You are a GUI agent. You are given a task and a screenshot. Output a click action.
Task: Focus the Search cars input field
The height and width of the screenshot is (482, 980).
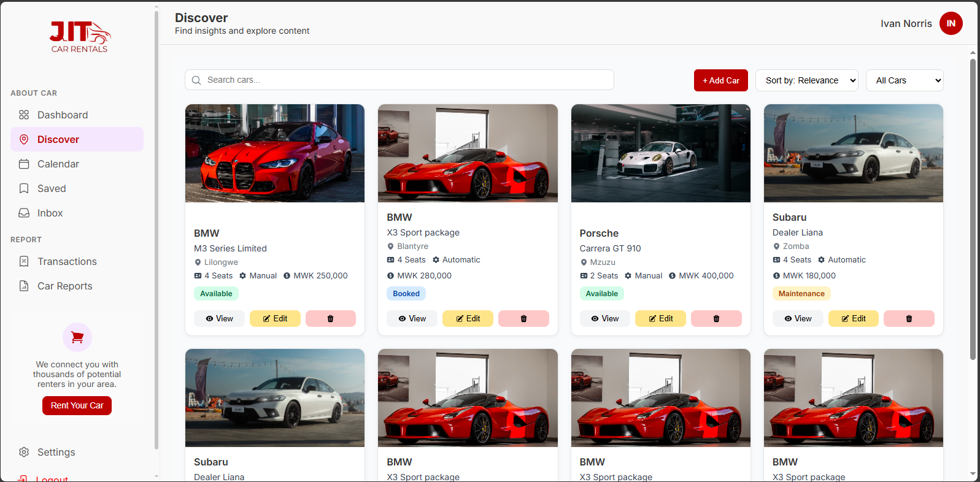click(x=399, y=80)
